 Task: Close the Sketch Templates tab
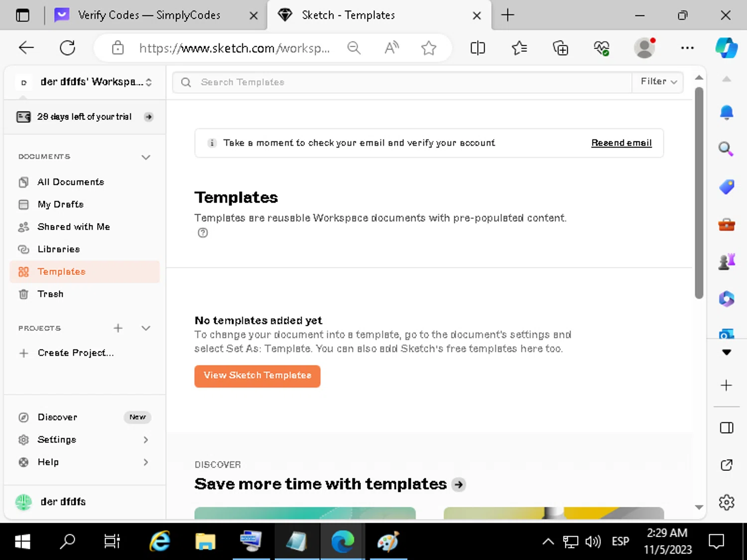click(477, 16)
